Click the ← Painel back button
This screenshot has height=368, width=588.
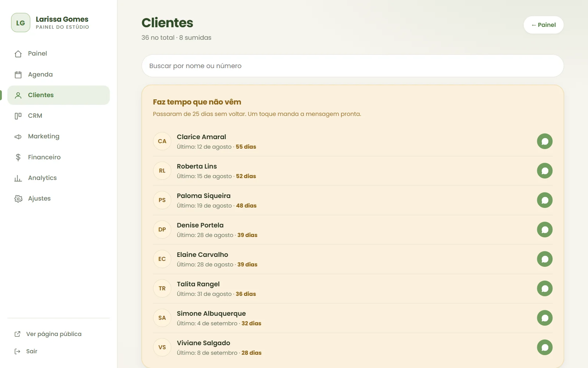coord(544,25)
